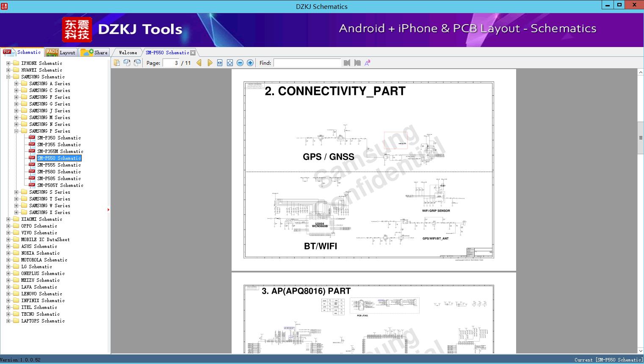Select MOTOROLA Schematic folder
The width and height of the screenshot is (644, 364).
(x=44, y=260)
